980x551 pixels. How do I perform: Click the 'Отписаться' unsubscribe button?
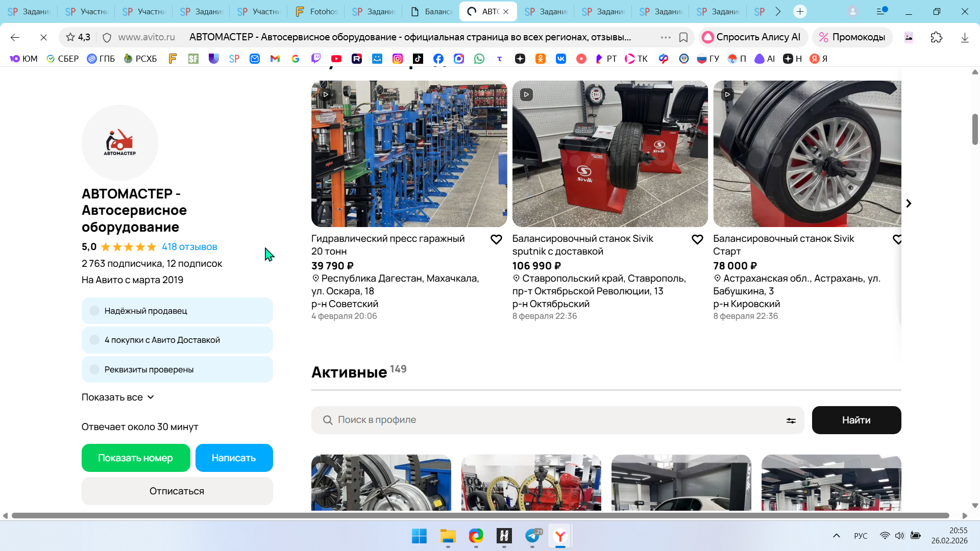click(x=177, y=491)
